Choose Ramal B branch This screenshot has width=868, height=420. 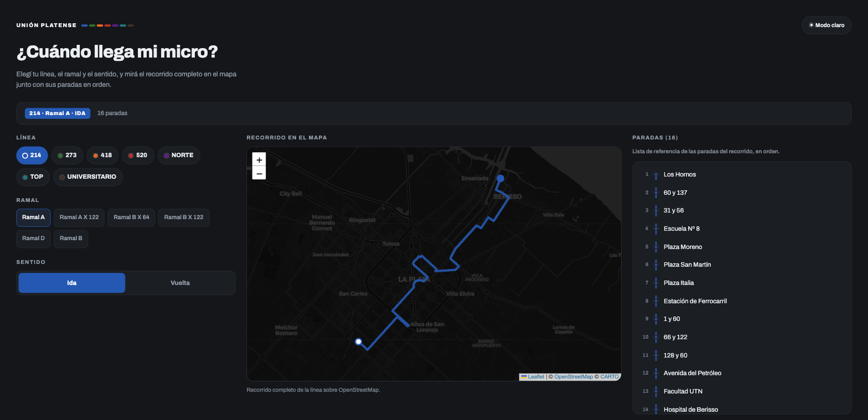point(71,238)
